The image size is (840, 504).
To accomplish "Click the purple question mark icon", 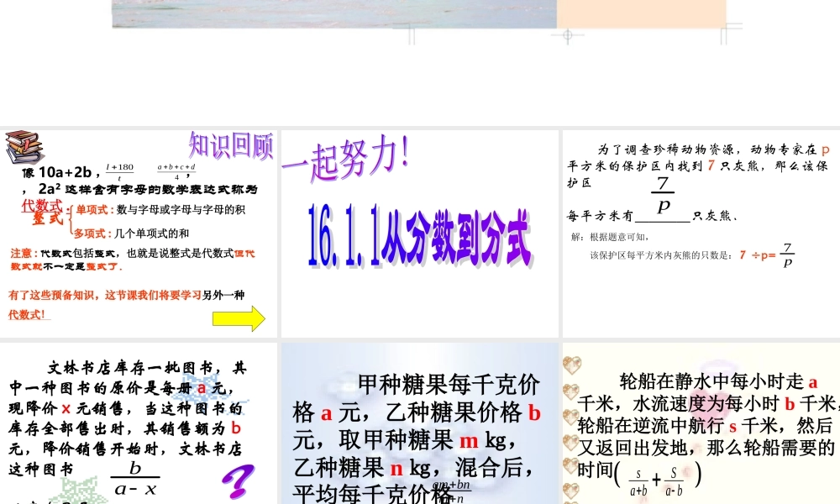I will 239,481.
